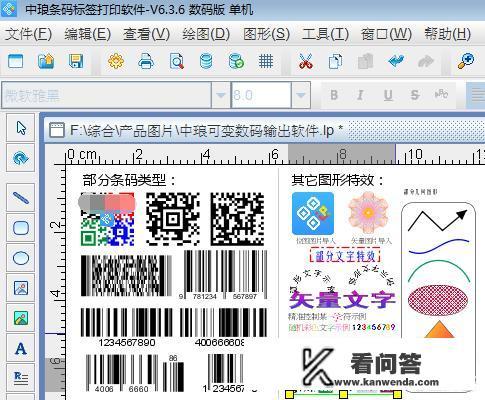Select the 部分文字特效 bordered text object
The image size is (485, 400).
point(345,256)
